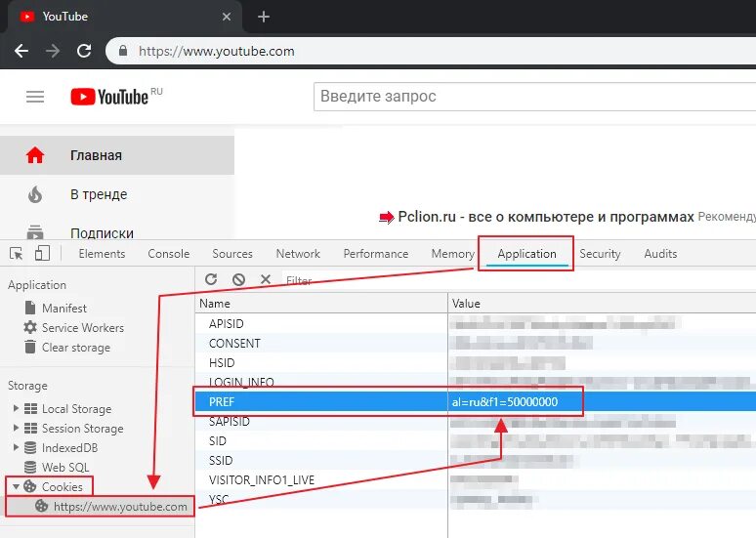Refresh the cookies table
Image resolution: width=756 pixels, height=538 pixels.
211,279
